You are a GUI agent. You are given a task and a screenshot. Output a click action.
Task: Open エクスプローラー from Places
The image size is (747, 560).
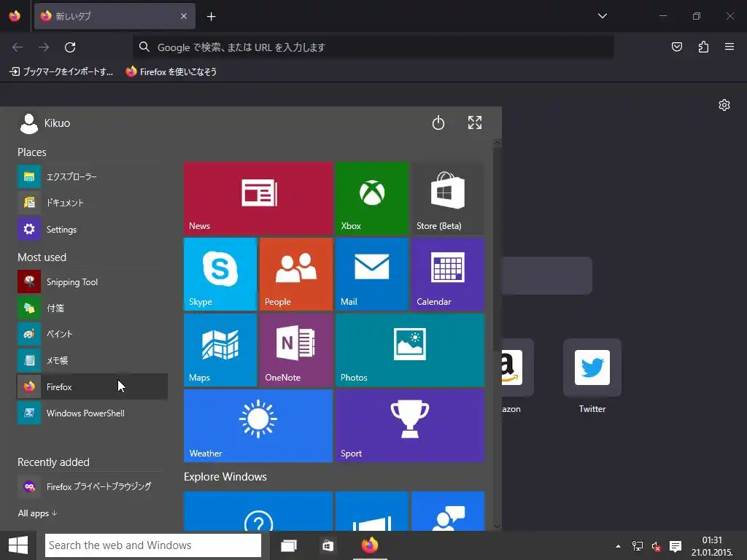tap(92, 176)
